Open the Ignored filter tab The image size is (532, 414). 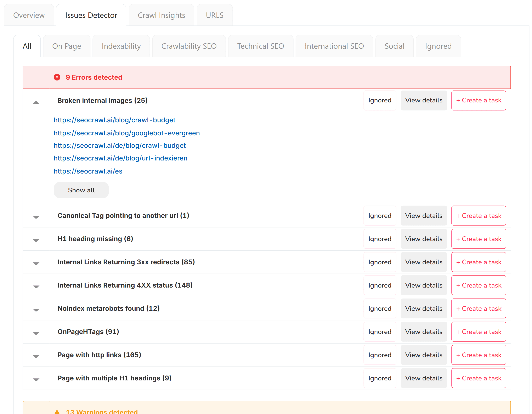(438, 46)
